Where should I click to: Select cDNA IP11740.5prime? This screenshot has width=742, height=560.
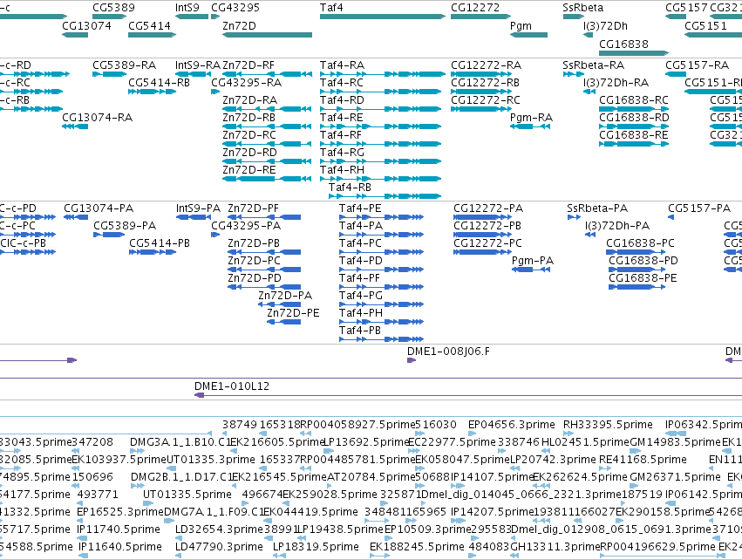pos(119,529)
